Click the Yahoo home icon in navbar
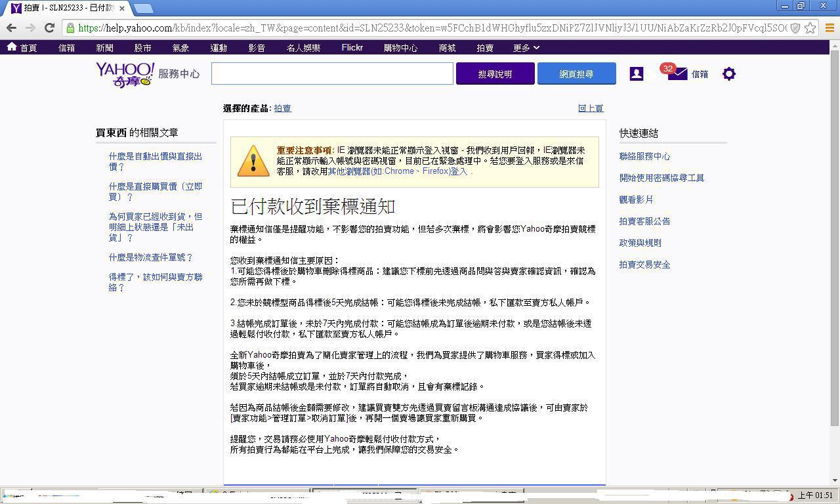This screenshot has width=840, height=504. [12, 47]
